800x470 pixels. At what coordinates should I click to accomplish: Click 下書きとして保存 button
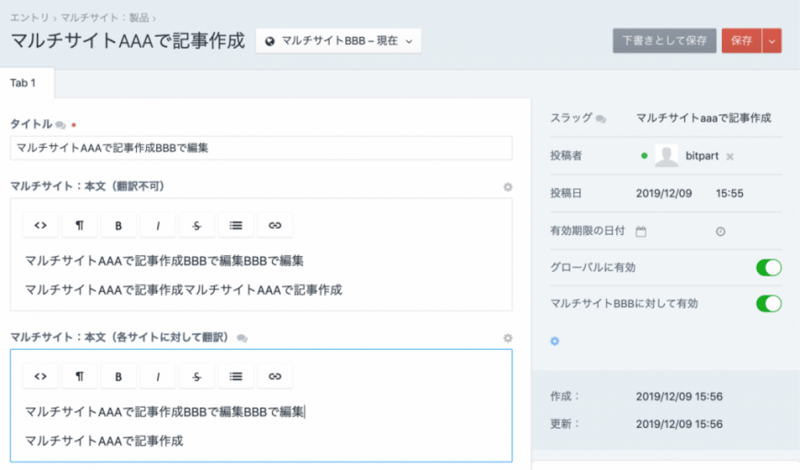664,41
